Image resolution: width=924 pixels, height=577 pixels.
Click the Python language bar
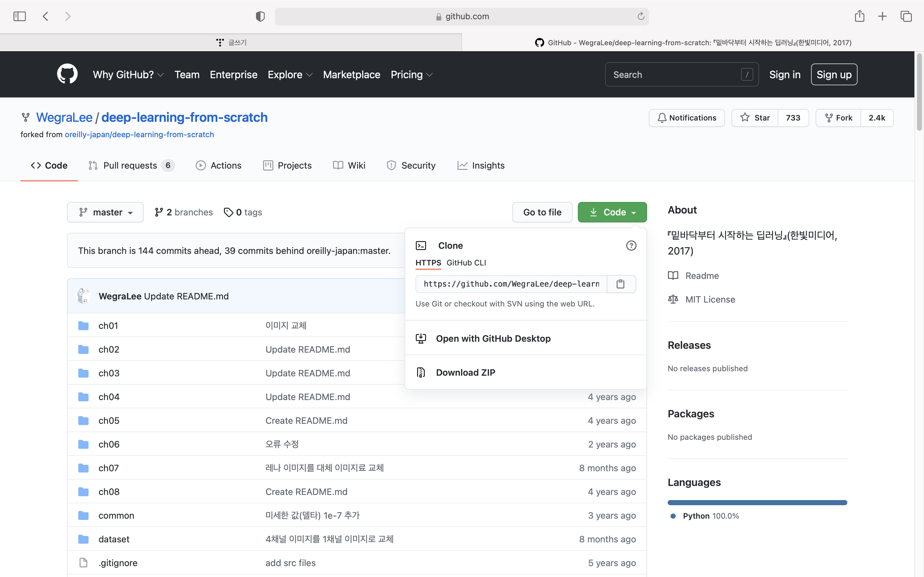[x=757, y=503]
